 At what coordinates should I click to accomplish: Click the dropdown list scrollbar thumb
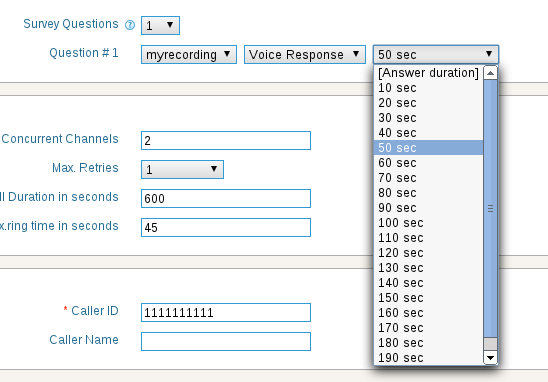(490, 209)
